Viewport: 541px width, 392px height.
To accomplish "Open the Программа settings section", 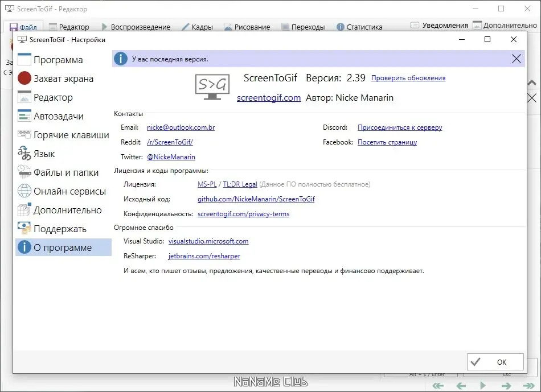I will [63, 60].
